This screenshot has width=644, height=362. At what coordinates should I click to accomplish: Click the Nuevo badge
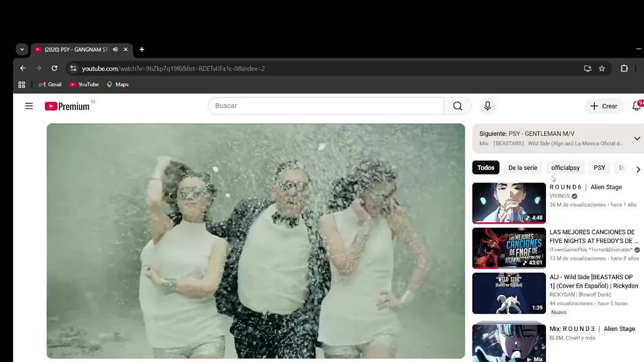click(559, 312)
